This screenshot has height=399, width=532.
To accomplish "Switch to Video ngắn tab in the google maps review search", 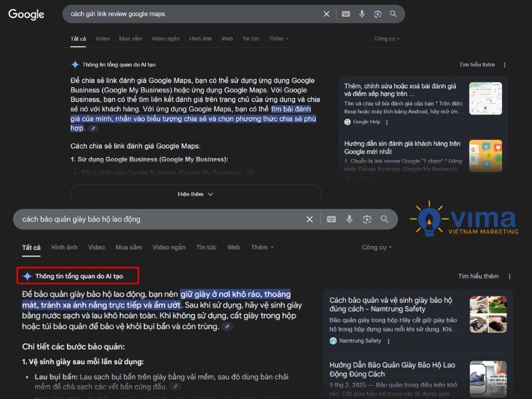I will (x=166, y=39).
